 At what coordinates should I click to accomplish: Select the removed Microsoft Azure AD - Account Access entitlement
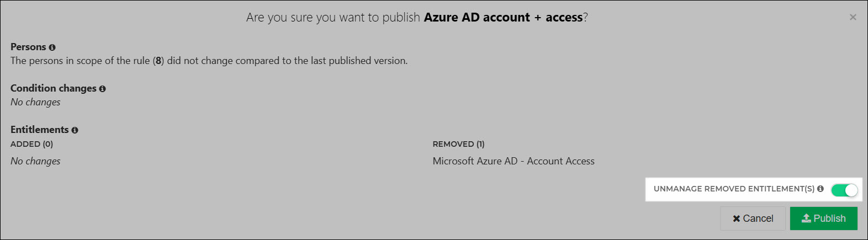point(514,161)
